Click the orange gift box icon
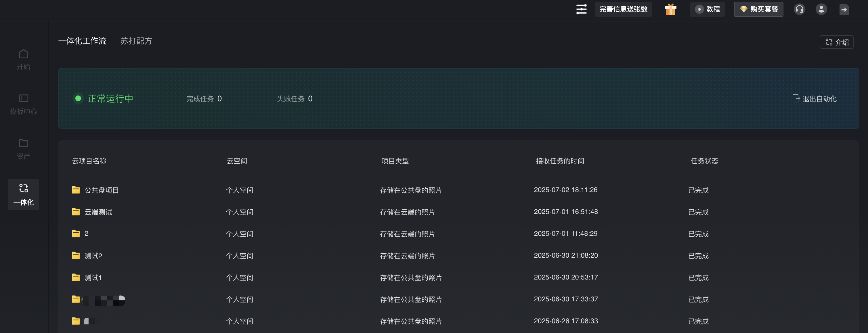868x333 pixels. coord(670,9)
